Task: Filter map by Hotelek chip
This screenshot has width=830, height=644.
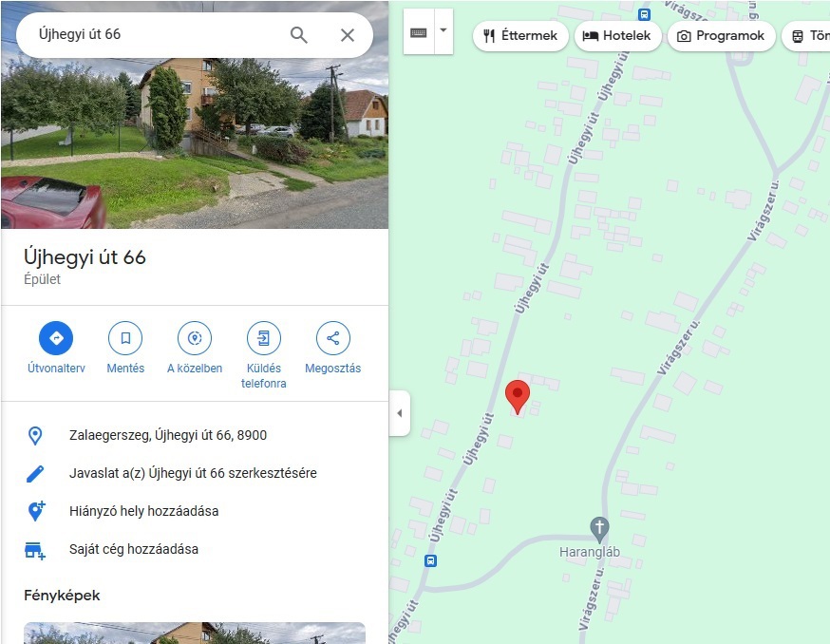Action: click(617, 35)
